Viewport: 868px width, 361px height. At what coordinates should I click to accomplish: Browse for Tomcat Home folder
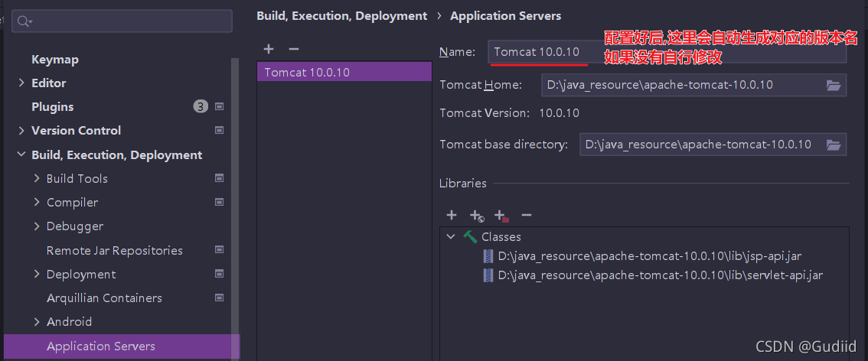click(x=833, y=85)
